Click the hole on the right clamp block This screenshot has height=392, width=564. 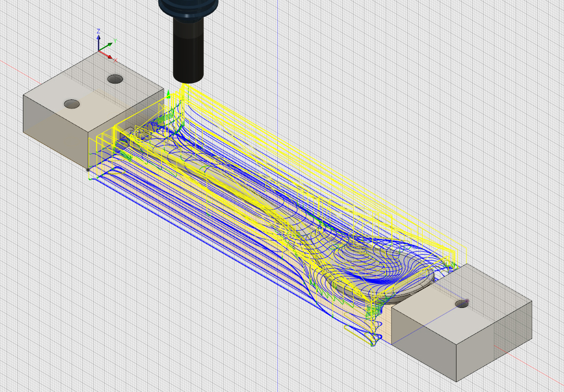(x=460, y=303)
